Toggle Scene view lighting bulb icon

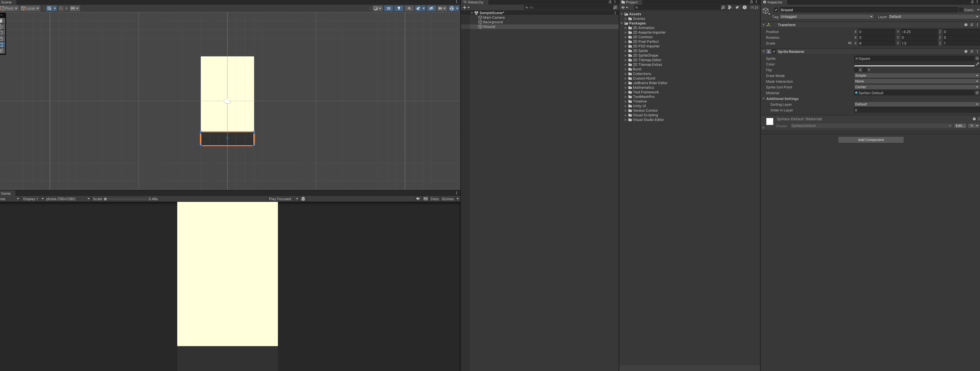click(x=399, y=8)
